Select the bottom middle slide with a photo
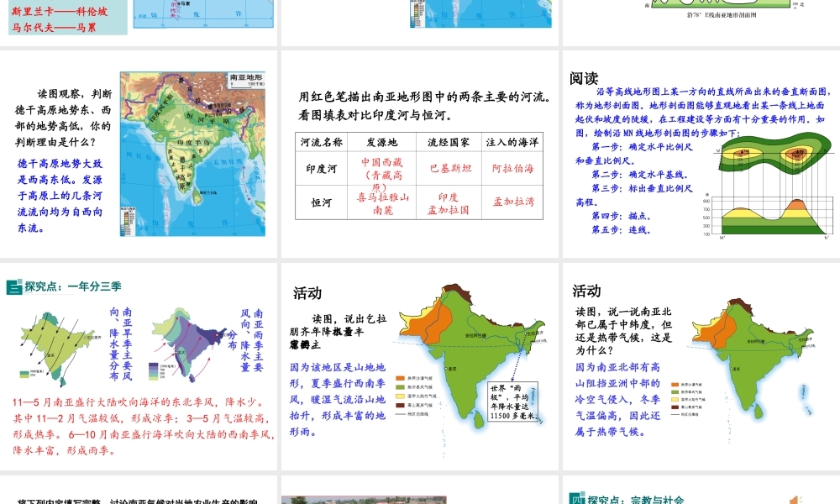840x504 pixels. (419, 490)
